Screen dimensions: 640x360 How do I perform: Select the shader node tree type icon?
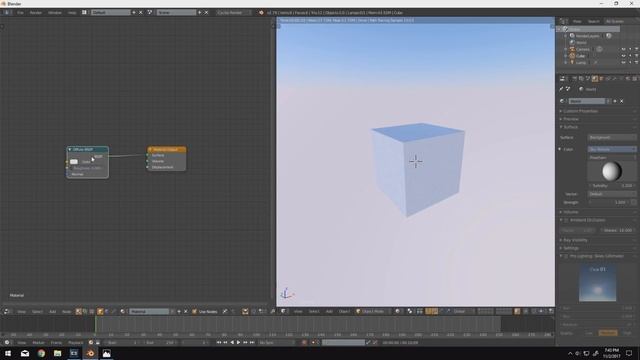(x=78, y=311)
